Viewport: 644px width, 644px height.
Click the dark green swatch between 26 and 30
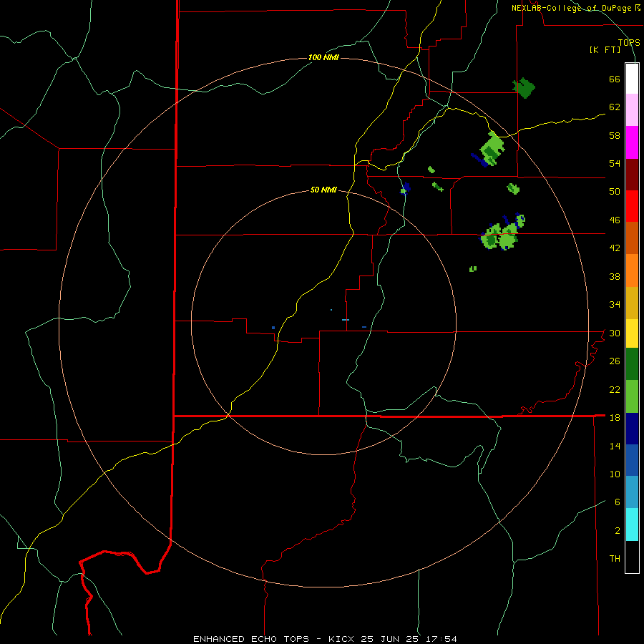tap(632, 364)
